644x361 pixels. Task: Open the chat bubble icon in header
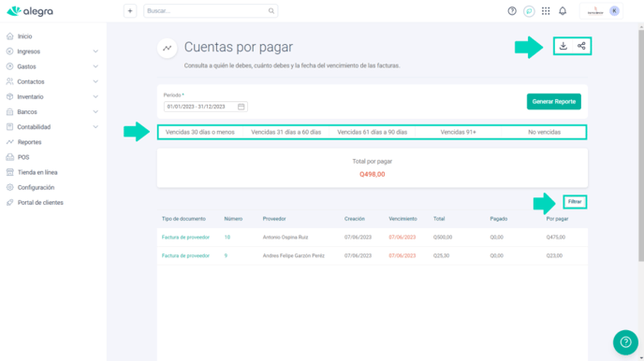pyautogui.click(x=529, y=11)
